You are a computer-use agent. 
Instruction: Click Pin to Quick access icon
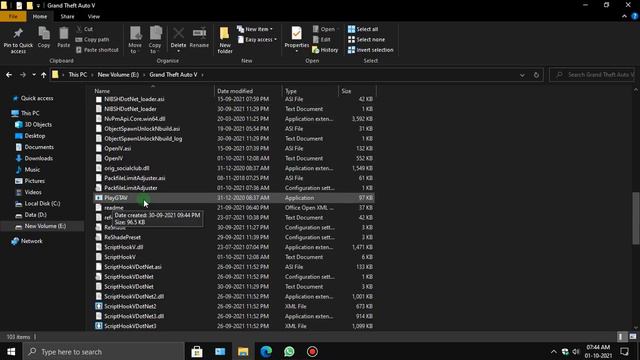click(18, 40)
